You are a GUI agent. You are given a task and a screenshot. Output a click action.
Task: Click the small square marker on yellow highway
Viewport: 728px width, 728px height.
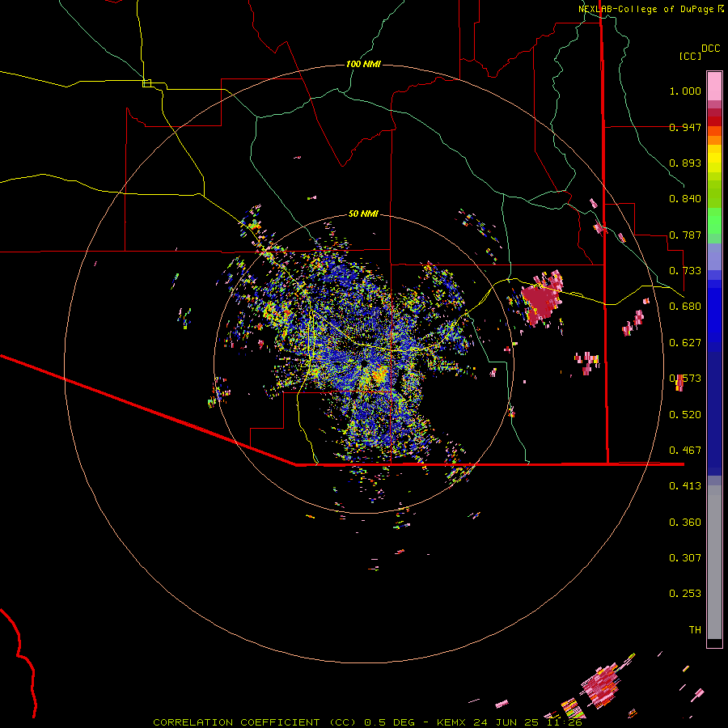146,83
